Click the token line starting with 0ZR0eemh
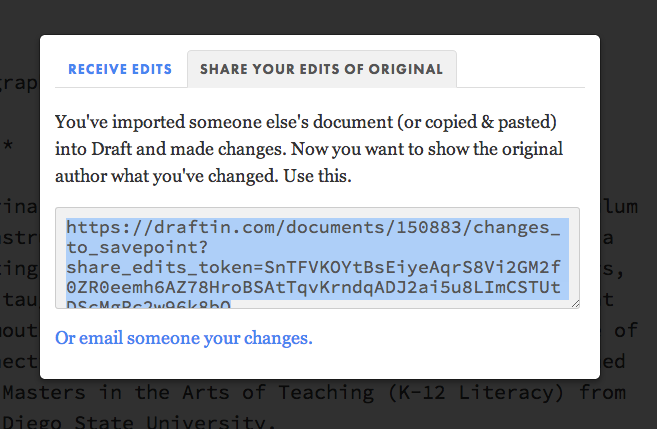The image size is (657, 429). 313,287
